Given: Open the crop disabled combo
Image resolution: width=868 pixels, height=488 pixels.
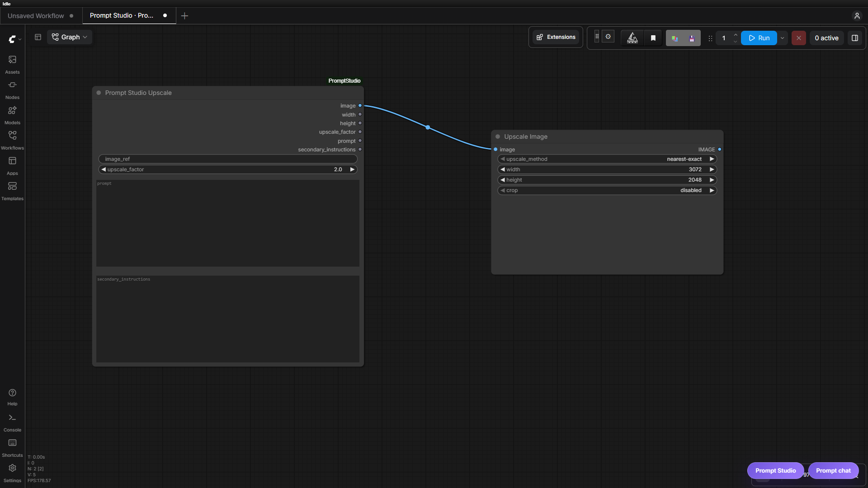Looking at the screenshot, I should click(x=607, y=190).
